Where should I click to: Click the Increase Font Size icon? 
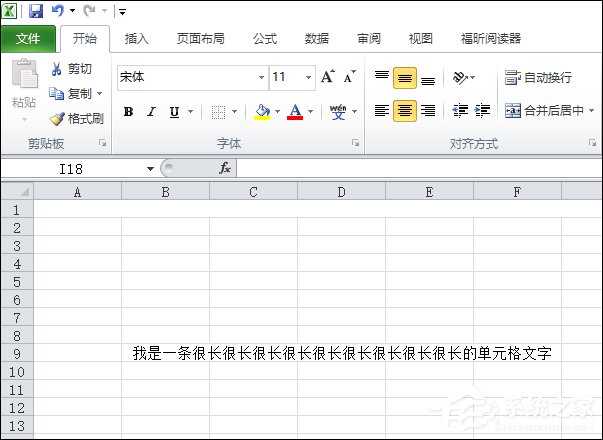coord(328,77)
